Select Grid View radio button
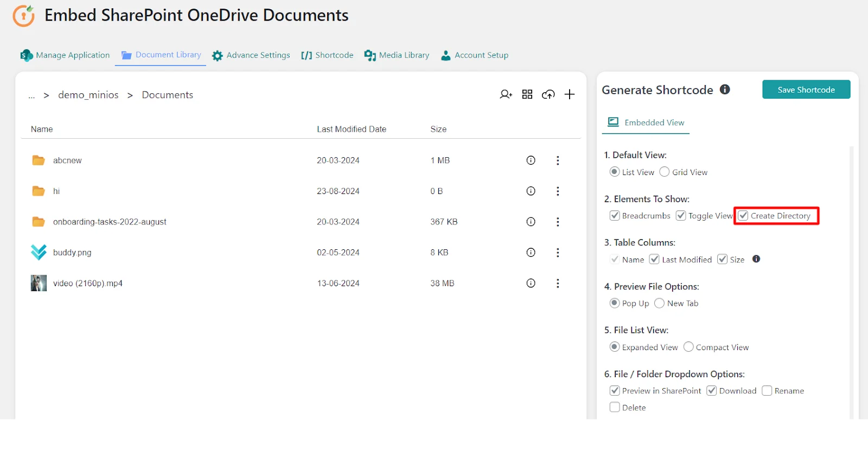This screenshot has width=868, height=452. click(x=665, y=172)
